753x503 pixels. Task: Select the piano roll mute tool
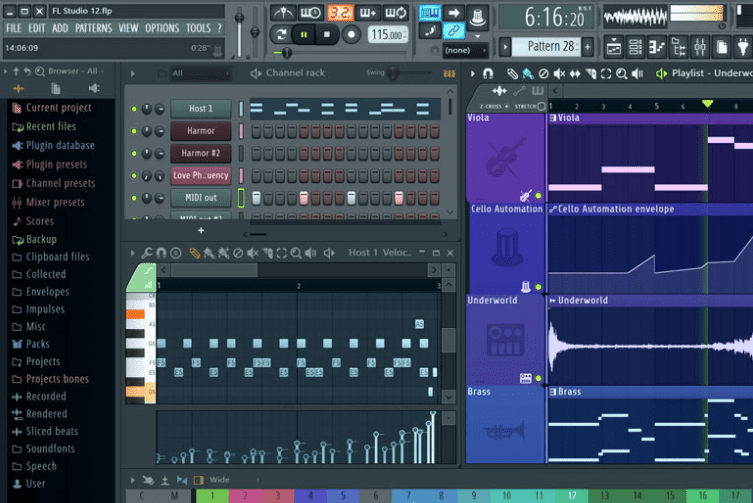tap(253, 253)
